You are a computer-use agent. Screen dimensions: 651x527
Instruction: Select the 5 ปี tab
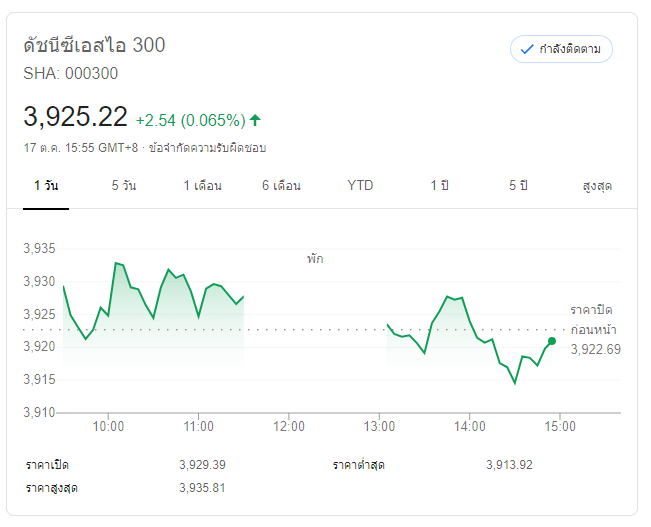click(x=518, y=186)
